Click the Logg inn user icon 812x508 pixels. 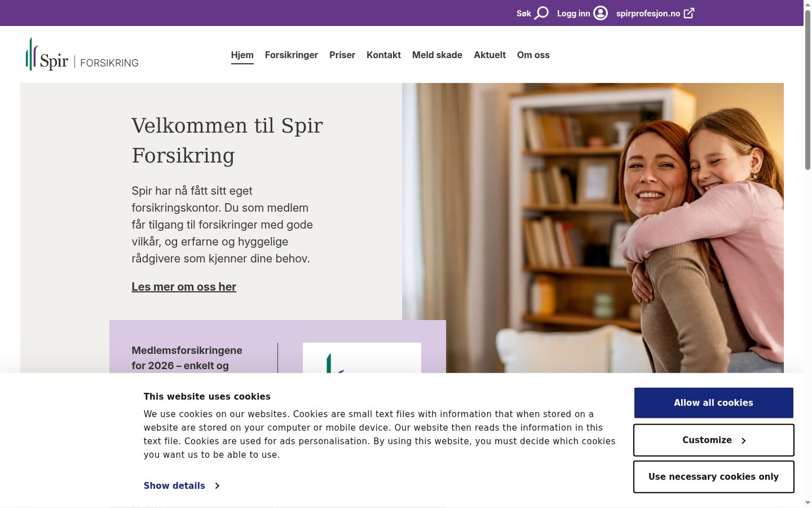(x=601, y=13)
